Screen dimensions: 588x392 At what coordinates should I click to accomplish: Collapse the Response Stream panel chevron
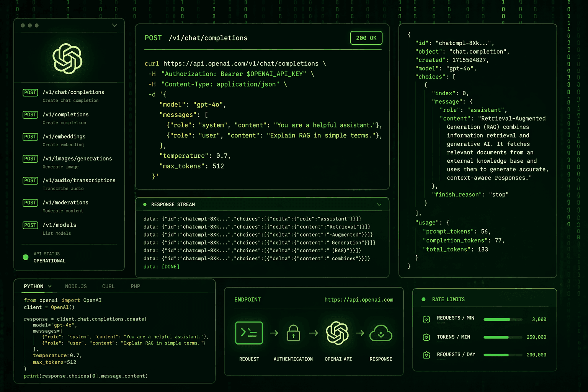click(x=379, y=204)
